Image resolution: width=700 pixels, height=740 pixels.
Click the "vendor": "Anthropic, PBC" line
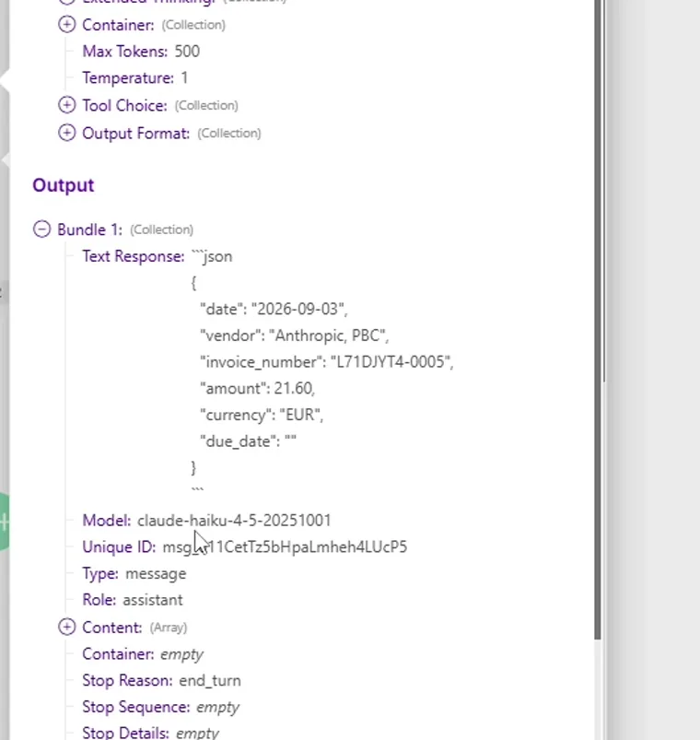click(295, 335)
